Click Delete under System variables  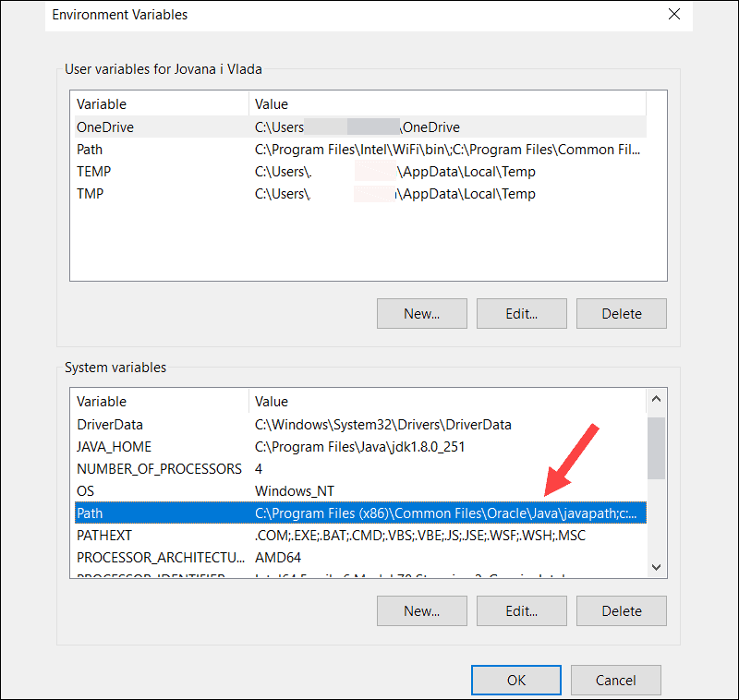[622, 611]
